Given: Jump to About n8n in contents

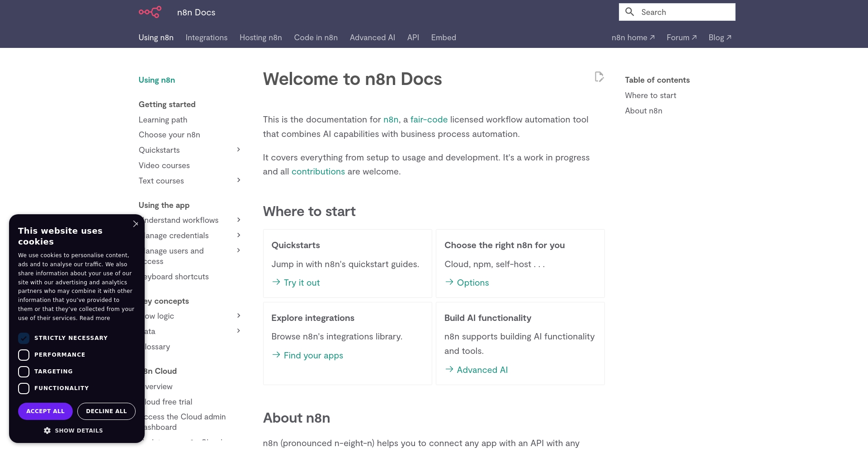Looking at the screenshot, I should pos(644,111).
